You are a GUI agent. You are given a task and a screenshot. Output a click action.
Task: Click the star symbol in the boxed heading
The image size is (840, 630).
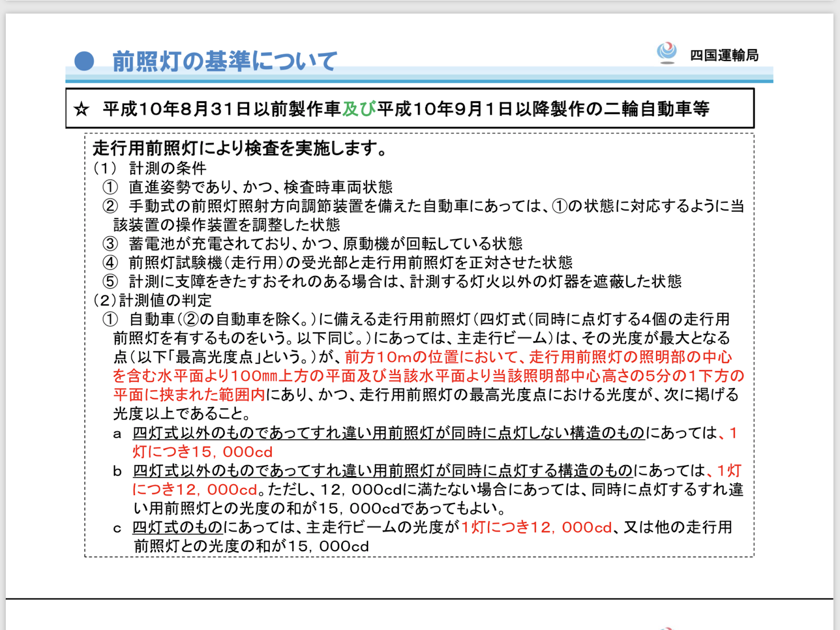[x=81, y=109]
